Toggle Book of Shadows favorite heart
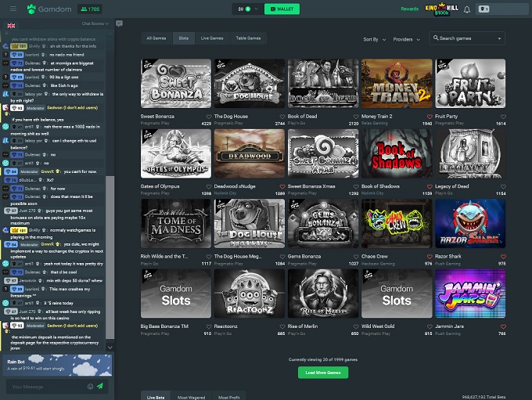 click(x=430, y=186)
